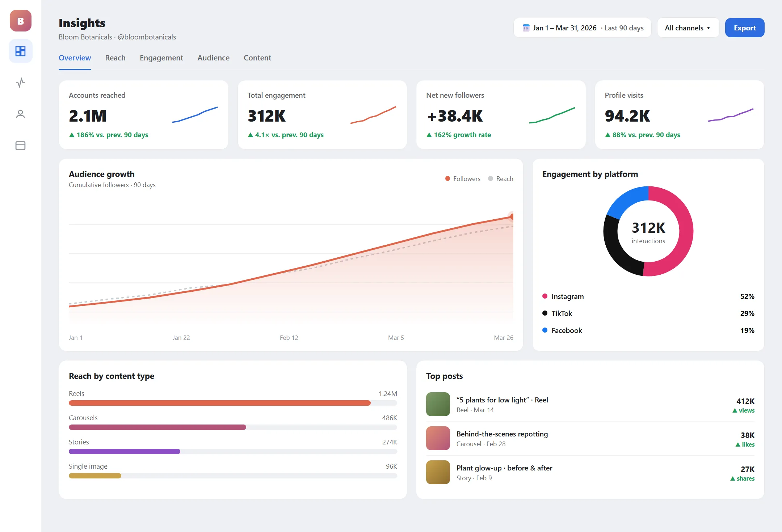
Task: Select the TikTok legend row
Action: point(648,313)
